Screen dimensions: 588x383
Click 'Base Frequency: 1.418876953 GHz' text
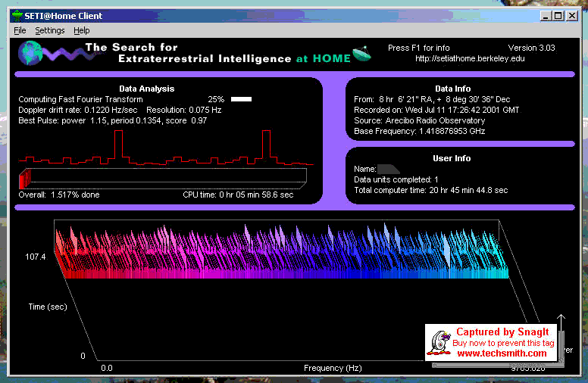(419, 131)
